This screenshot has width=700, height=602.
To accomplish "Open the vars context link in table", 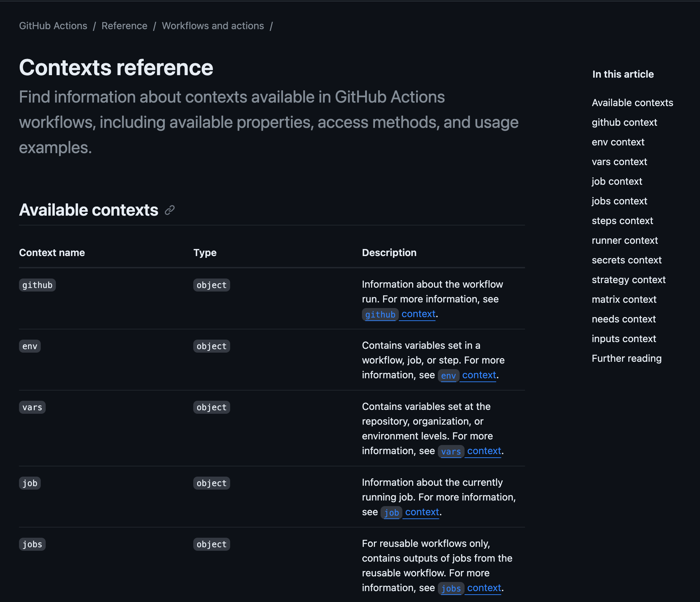I will tap(471, 451).
